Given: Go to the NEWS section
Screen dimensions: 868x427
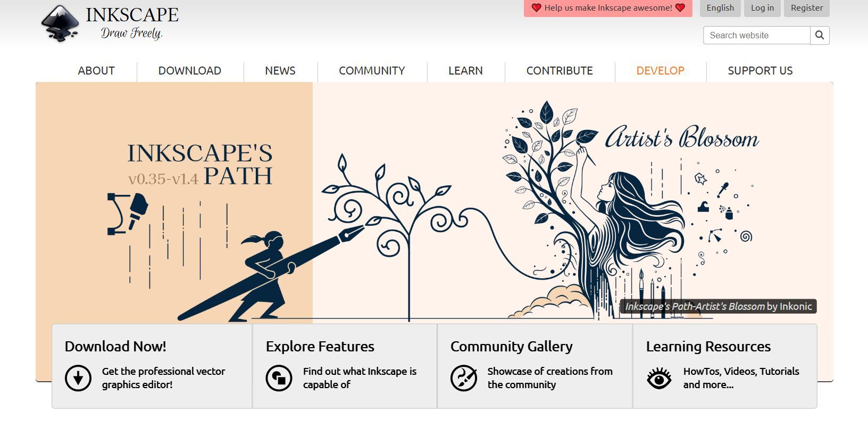Looking at the screenshot, I should [x=280, y=71].
